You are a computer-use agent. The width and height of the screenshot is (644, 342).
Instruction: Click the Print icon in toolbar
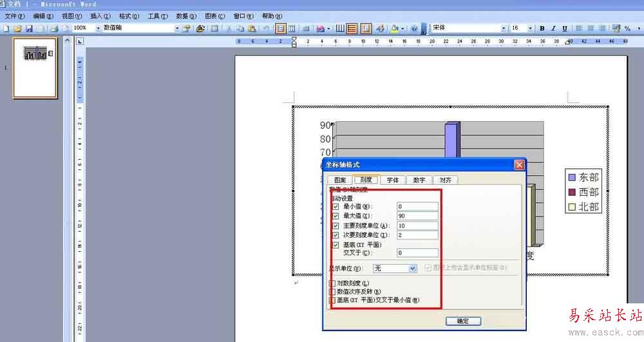pos(54,28)
